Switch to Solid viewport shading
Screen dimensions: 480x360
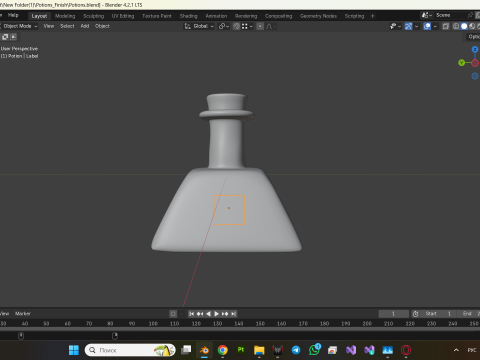(x=464, y=26)
